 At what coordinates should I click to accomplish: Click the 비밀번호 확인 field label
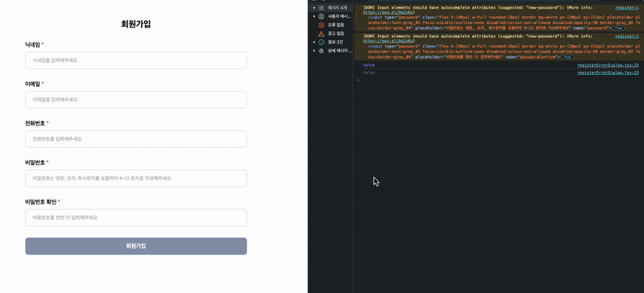(x=41, y=202)
